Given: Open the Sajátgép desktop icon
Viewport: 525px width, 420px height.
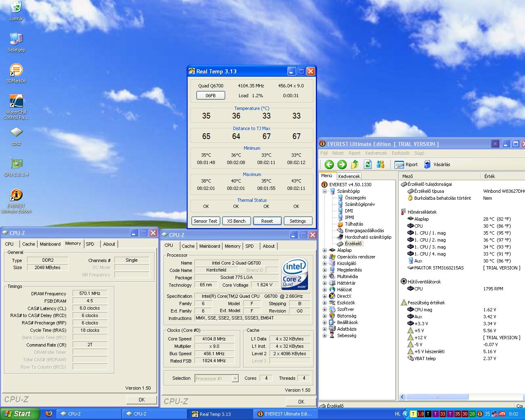Looking at the screenshot, I should 16,42.
